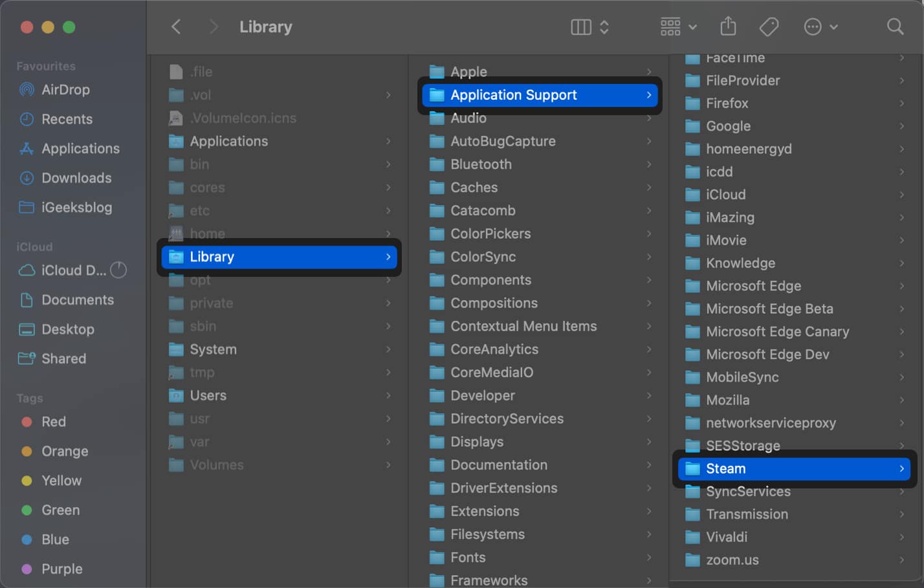The image size is (924, 588).
Task: Select the Contextual Menu Items folder
Action: point(540,326)
